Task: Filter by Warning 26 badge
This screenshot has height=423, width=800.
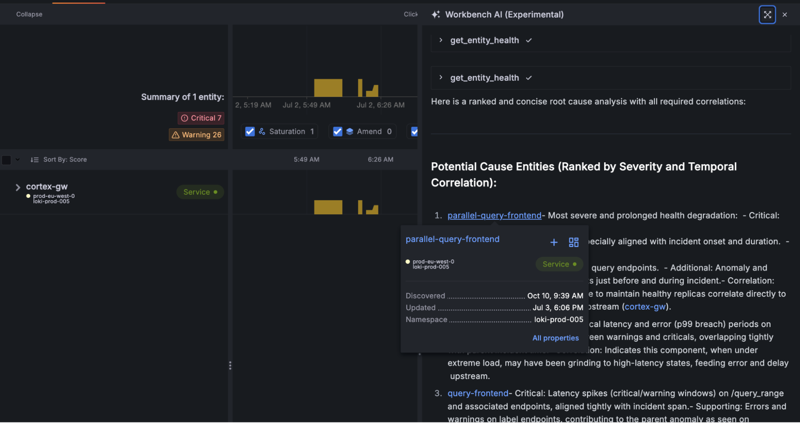Action: coord(196,135)
